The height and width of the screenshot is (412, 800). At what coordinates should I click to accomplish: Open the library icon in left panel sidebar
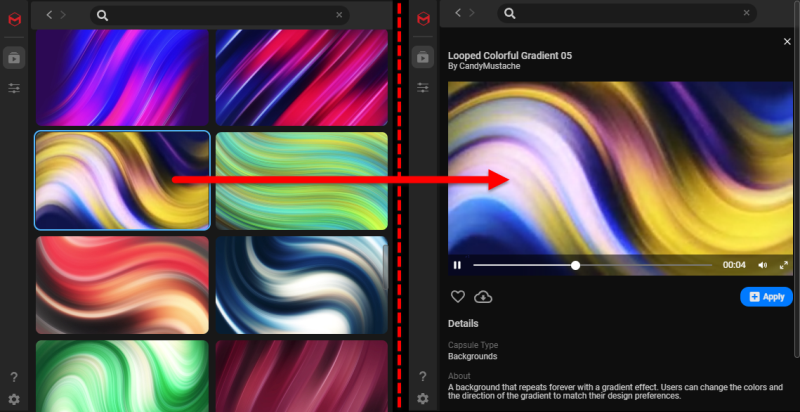14,58
